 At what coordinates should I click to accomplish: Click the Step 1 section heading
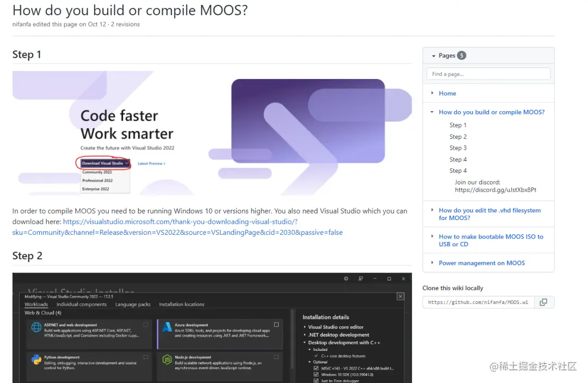click(x=27, y=55)
